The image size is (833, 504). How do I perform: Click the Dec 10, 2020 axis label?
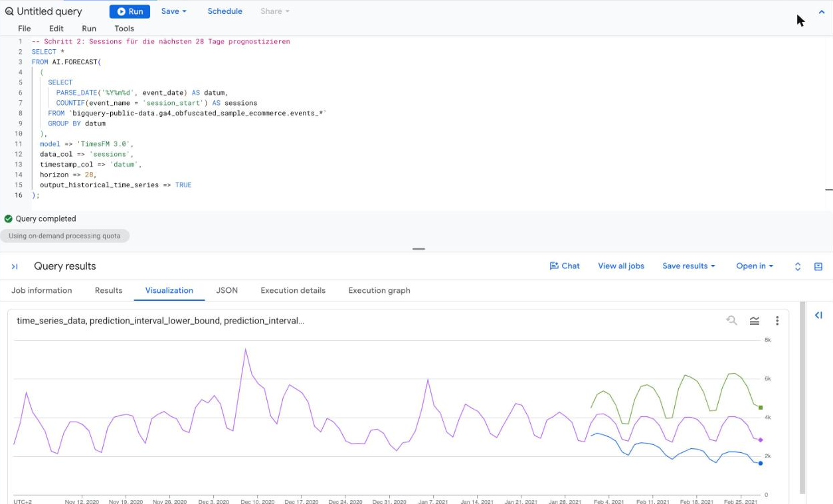257,501
